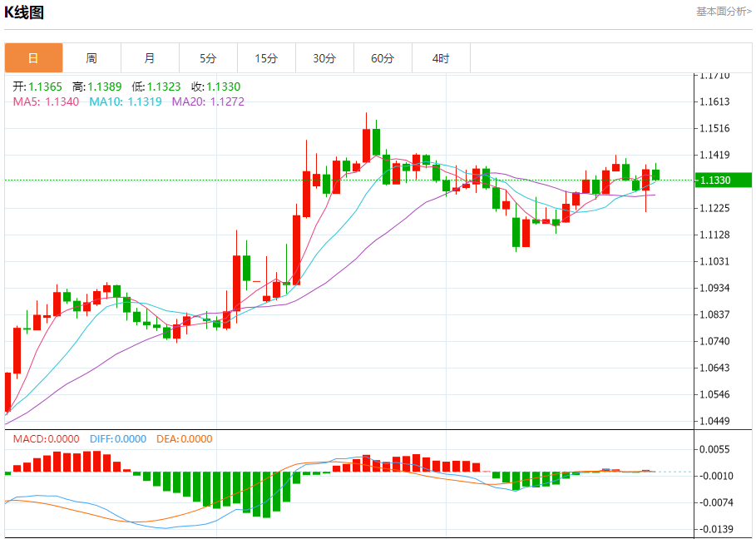Open the 4时 interval tab
This screenshot has height=539, width=756.
(441, 58)
